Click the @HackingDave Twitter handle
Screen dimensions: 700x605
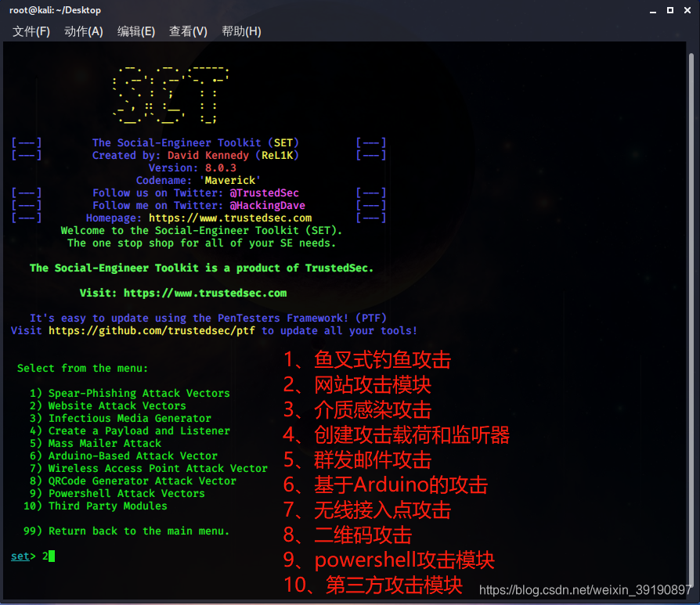point(268,205)
